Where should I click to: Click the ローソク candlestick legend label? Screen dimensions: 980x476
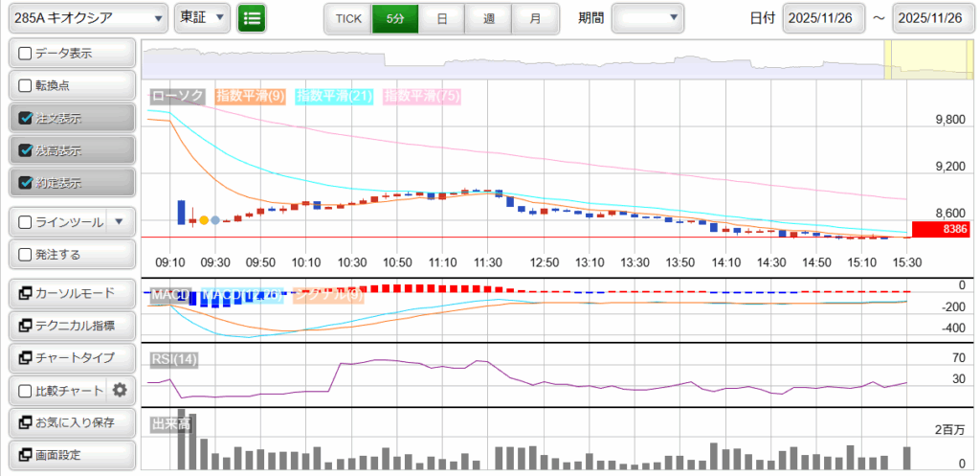tap(178, 96)
